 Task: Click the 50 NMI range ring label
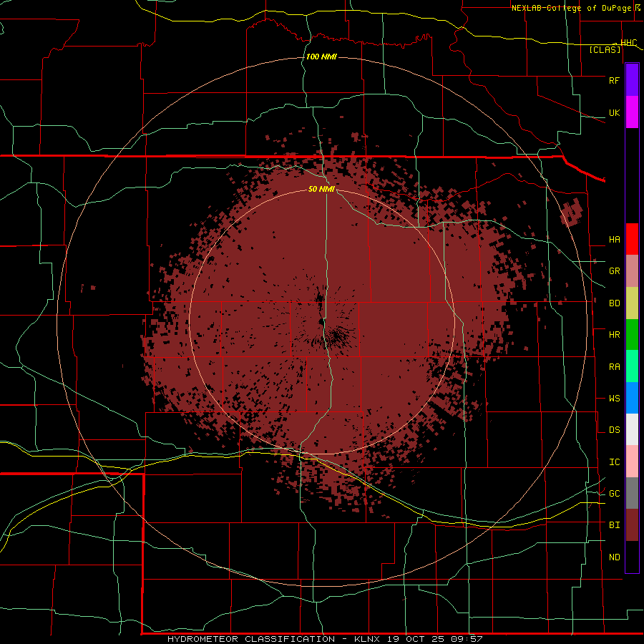[321, 189]
